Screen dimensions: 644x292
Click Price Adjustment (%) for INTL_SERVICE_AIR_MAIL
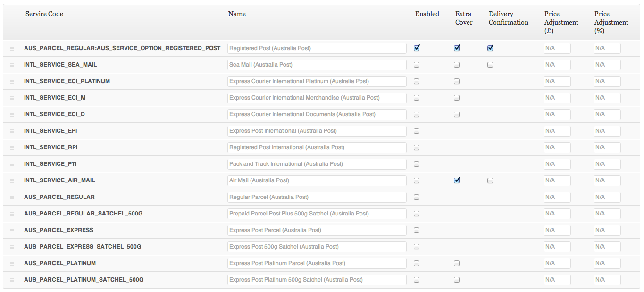point(607,180)
